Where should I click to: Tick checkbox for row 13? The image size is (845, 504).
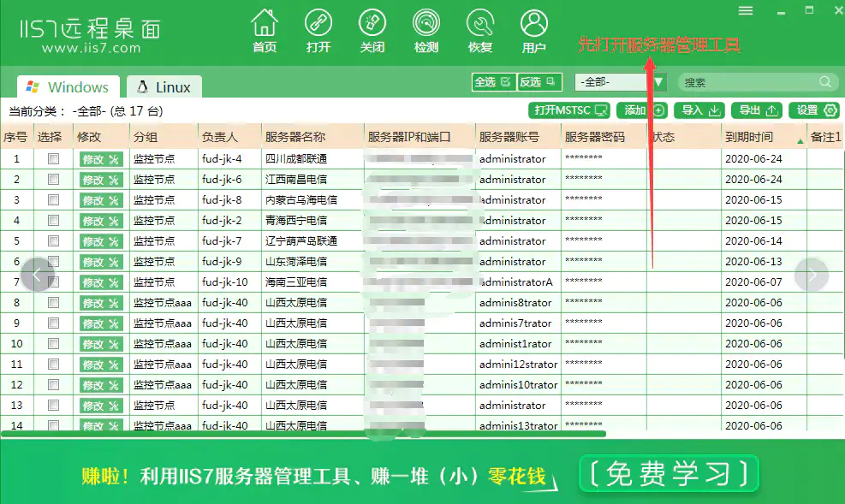(53, 405)
